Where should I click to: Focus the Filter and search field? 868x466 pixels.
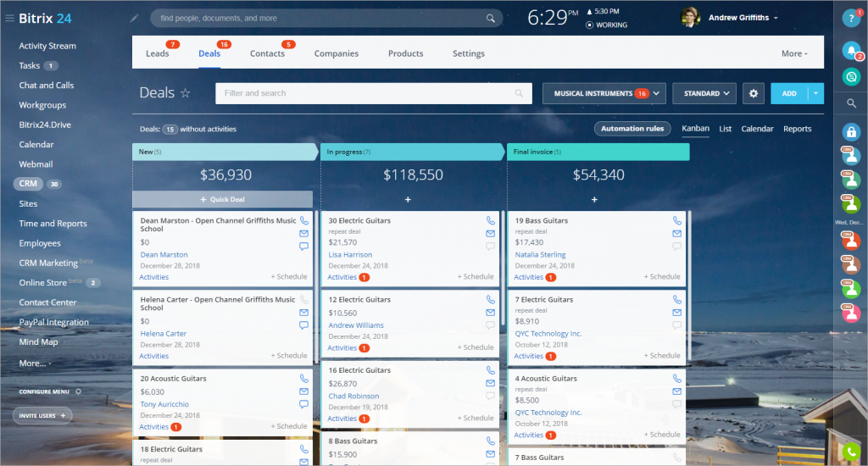coord(374,93)
